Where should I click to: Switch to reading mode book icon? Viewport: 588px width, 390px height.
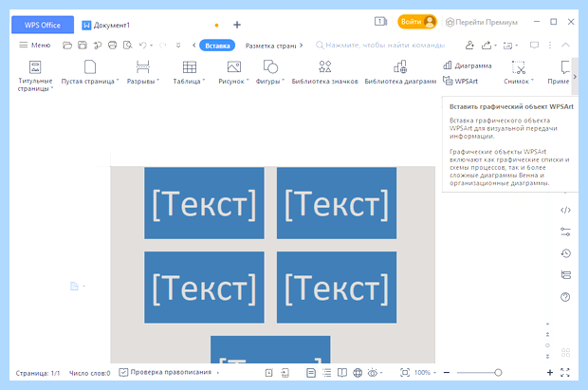pos(342,373)
